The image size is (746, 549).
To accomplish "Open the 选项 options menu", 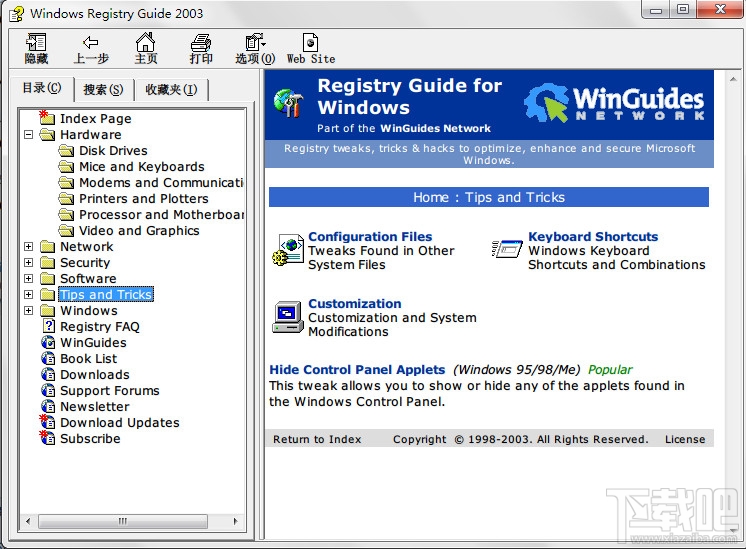I will (x=255, y=49).
